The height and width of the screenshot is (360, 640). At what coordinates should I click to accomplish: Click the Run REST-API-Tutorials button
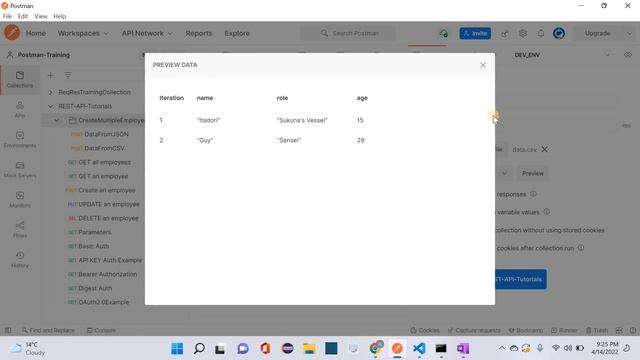[x=520, y=279]
